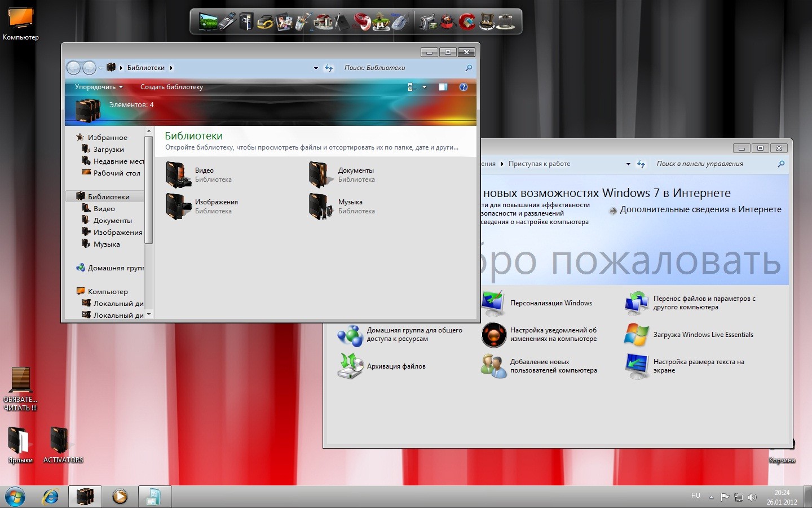Launch the safe icon in the top dock
Image resolution: width=812 pixels, height=508 pixels.
coord(246,21)
